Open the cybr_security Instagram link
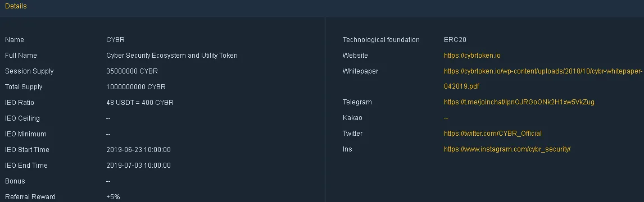Image resolution: width=644 pixels, height=202 pixels. 507,149
